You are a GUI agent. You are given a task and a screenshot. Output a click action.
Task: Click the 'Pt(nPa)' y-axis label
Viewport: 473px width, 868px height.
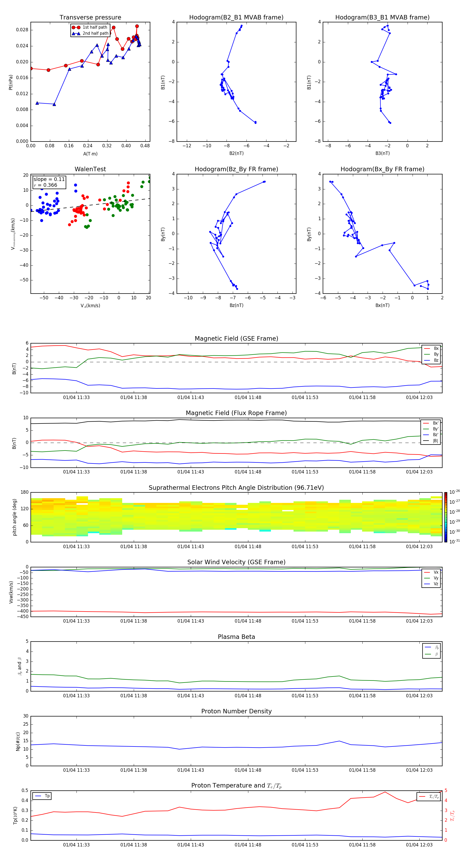pos(11,82)
